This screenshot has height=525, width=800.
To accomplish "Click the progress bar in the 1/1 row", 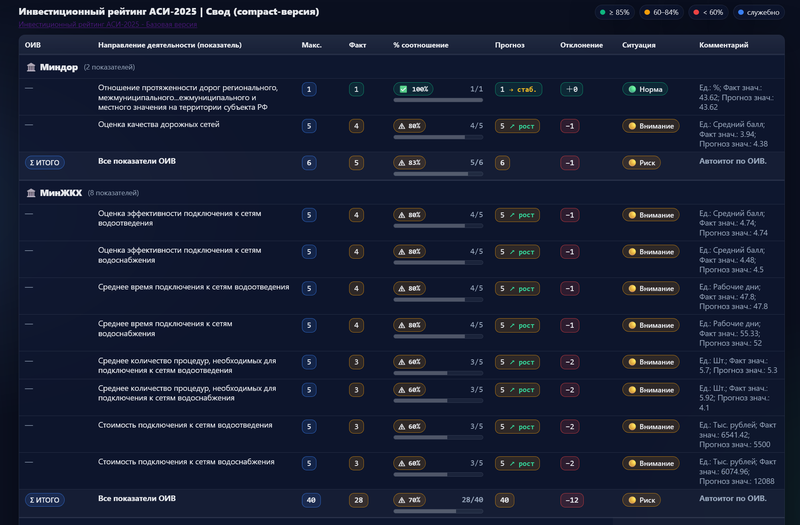I will pyautogui.click(x=438, y=100).
